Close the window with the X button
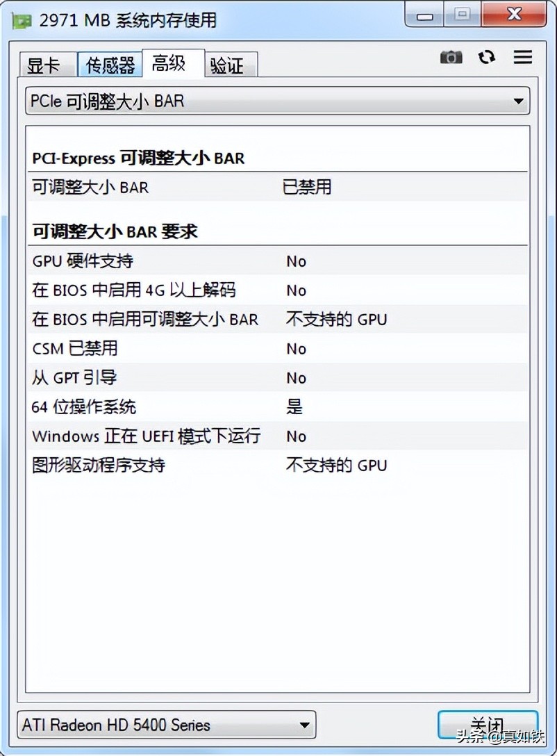 click(x=514, y=15)
